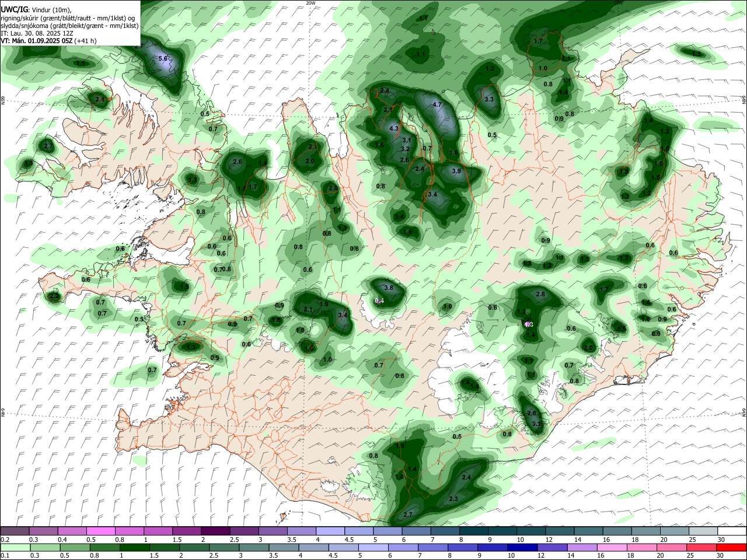The image size is (747, 560).
Task: Click the near-white 30 mm snow legend swatch
Action: pyautogui.click(x=732, y=531)
